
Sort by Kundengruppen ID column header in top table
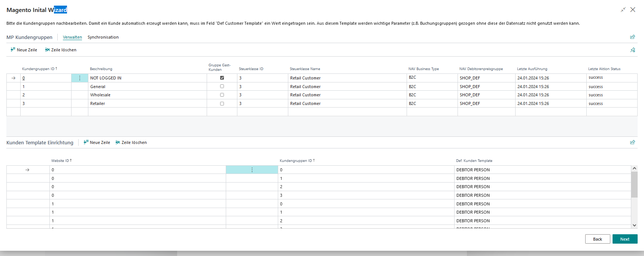[x=39, y=69]
